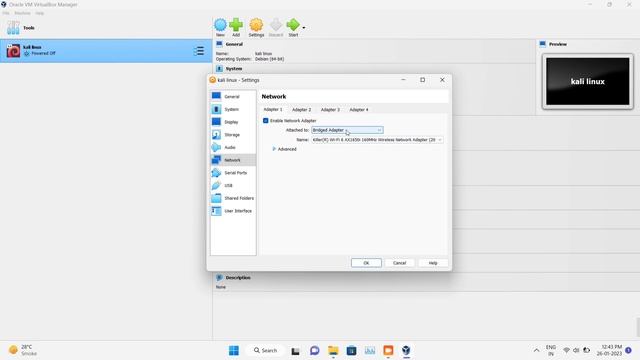Select Network category in Settings sidebar
640x360 pixels.
tap(233, 160)
